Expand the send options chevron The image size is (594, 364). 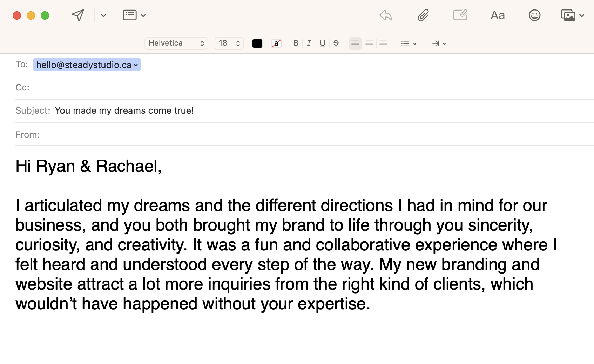pyautogui.click(x=103, y=15)
